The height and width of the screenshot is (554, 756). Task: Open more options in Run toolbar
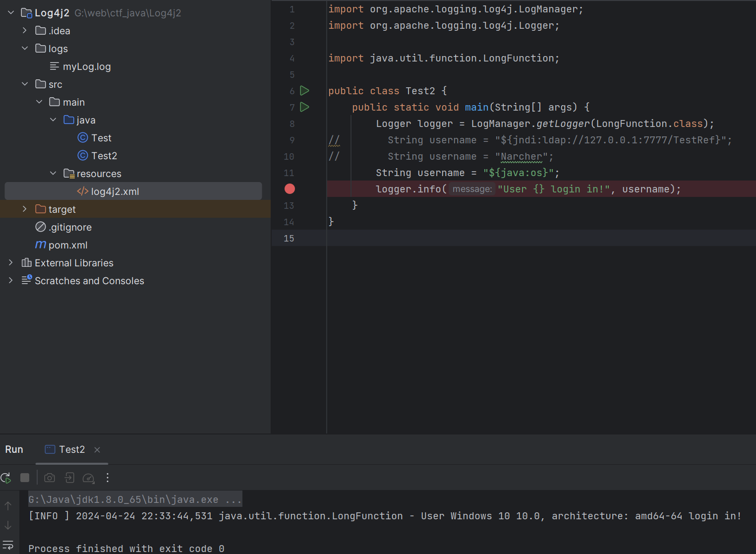pos(108,478)
